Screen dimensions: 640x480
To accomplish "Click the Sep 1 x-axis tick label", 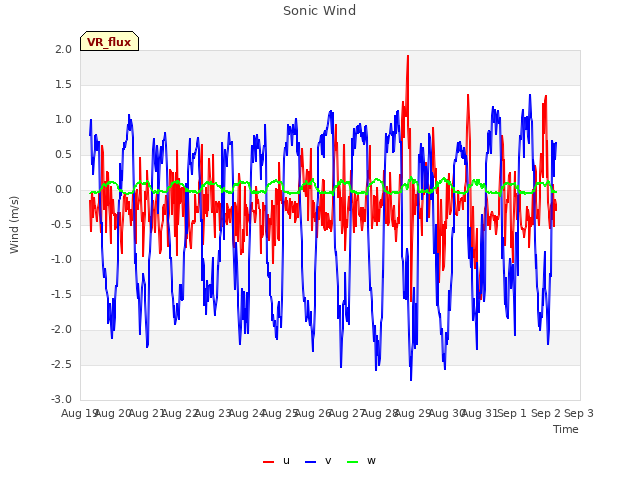I will click(512, 413).
